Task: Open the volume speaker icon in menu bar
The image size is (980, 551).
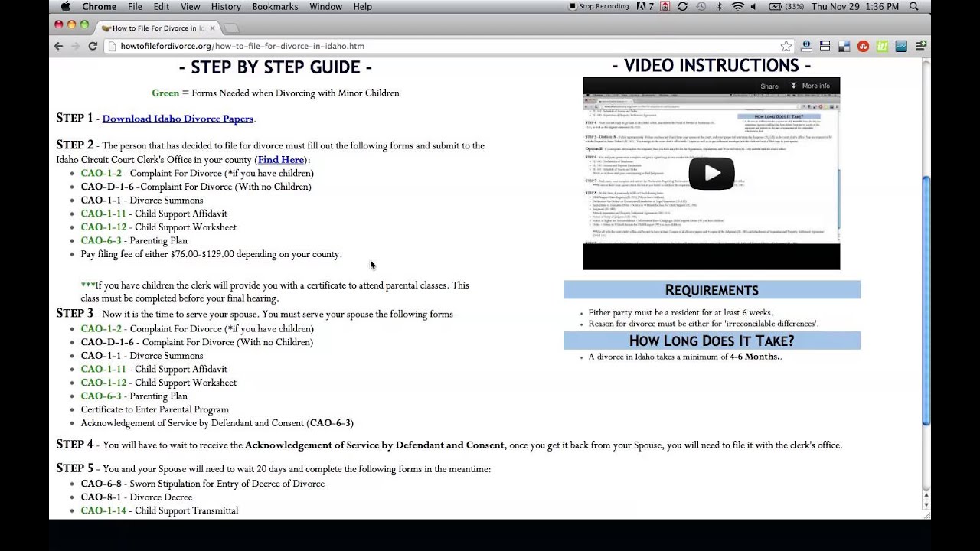Action: (753, 6)
